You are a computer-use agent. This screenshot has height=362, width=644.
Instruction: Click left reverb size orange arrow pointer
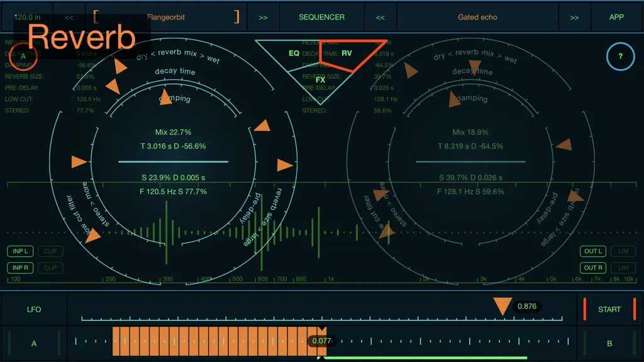pyautogui.click(x=284, y=165)
